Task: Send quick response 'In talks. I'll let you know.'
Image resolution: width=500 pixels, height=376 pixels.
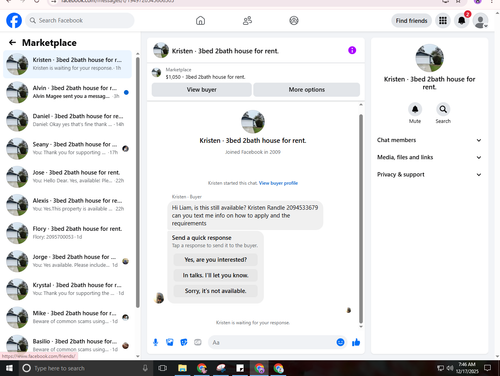Action: [x=216, y=275]
